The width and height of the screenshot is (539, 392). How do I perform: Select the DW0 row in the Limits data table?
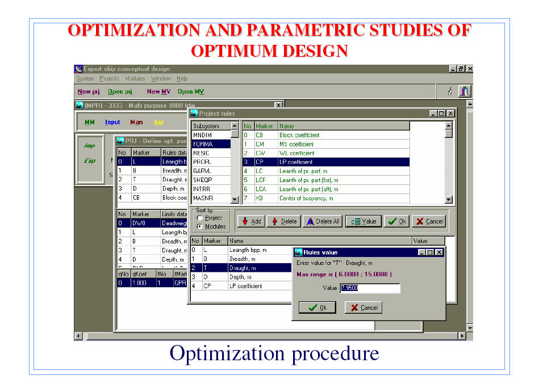click(153, 223)
